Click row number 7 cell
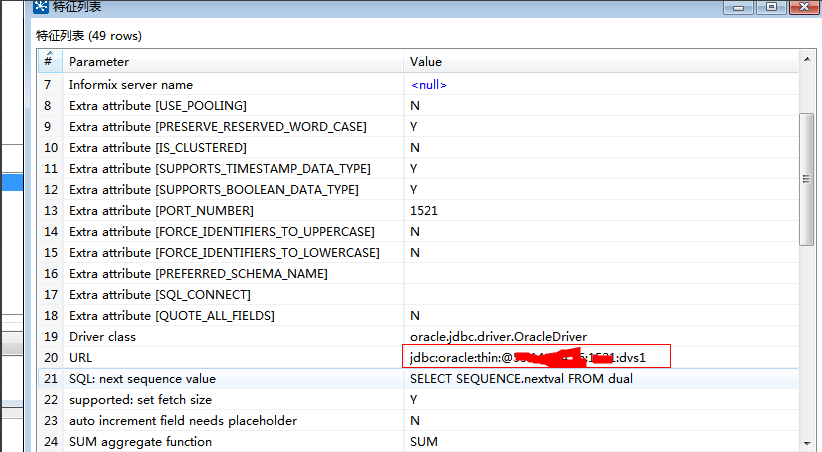The width and height of the screenshot is (822, 452). (x=50, y=84)
